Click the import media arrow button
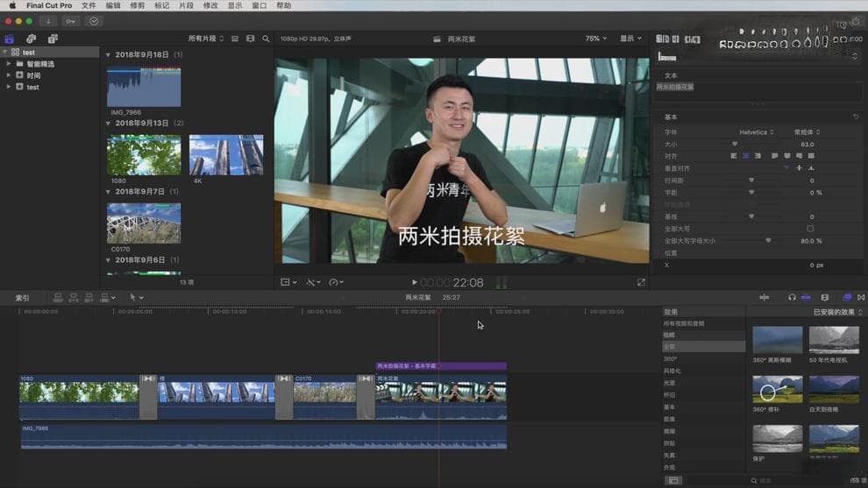 pyautogui.click(x=48, y=21)
